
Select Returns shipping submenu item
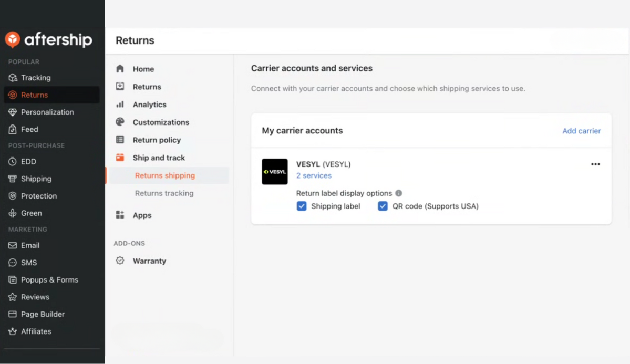(x=165, y=175)
